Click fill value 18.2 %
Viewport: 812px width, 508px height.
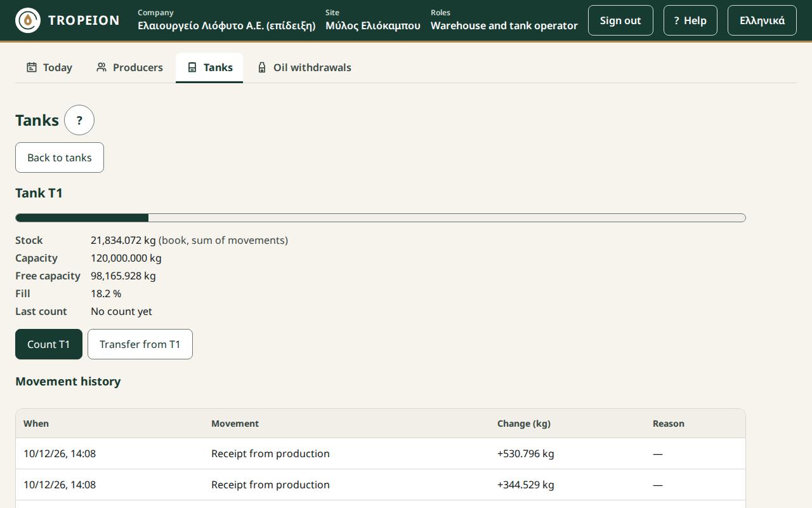106,293
